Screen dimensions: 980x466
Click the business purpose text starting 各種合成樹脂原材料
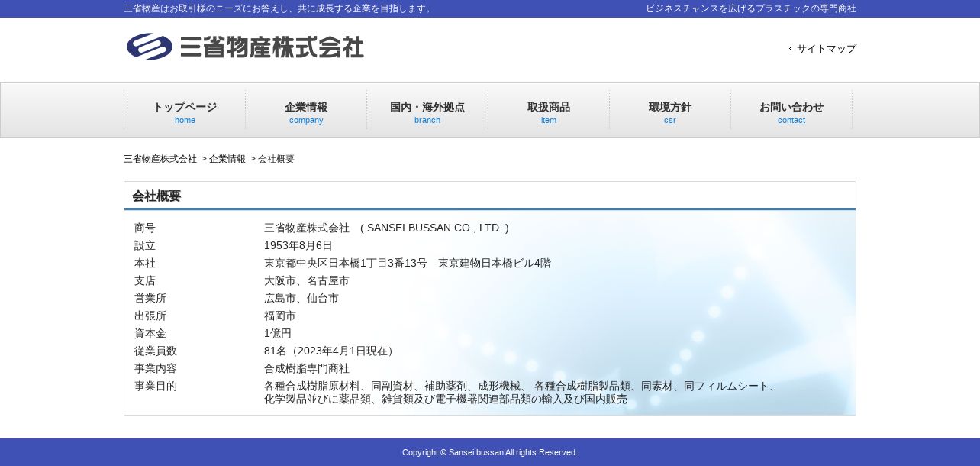522,393
